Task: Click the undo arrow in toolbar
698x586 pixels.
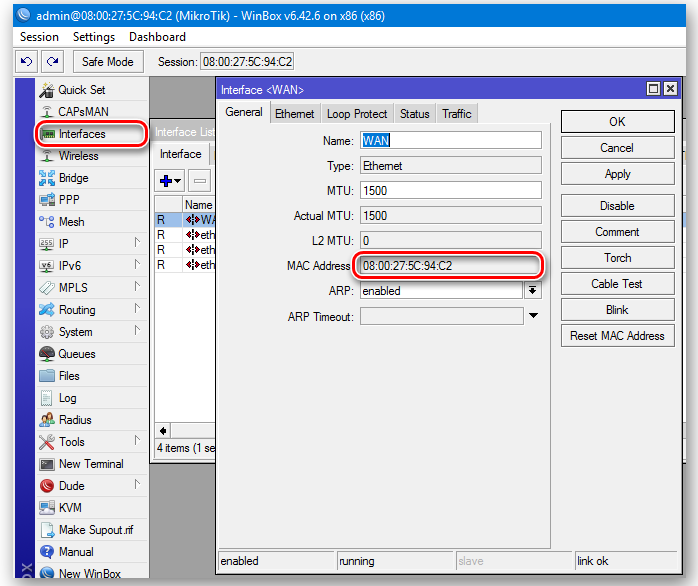Action: pos(27,62)
